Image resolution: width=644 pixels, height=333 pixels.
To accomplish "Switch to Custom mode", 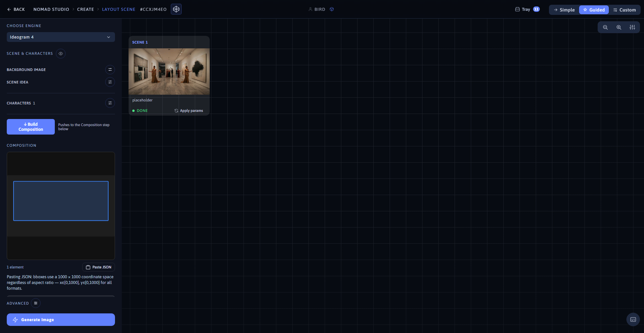I will pos(624,10).
